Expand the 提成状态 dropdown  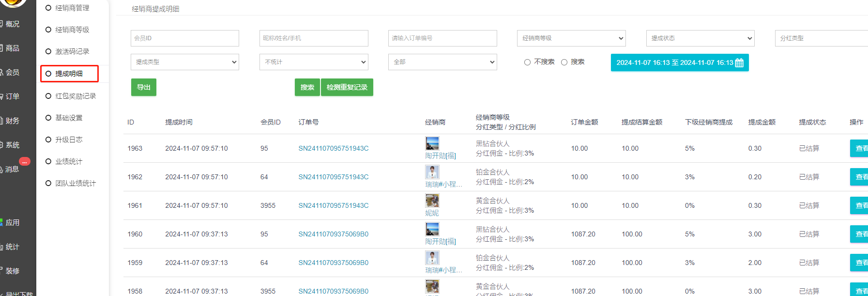coord(700,38)
